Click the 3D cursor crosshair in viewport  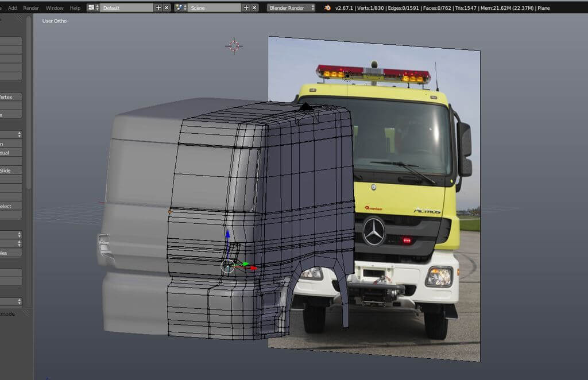click(x=234, y=46)
